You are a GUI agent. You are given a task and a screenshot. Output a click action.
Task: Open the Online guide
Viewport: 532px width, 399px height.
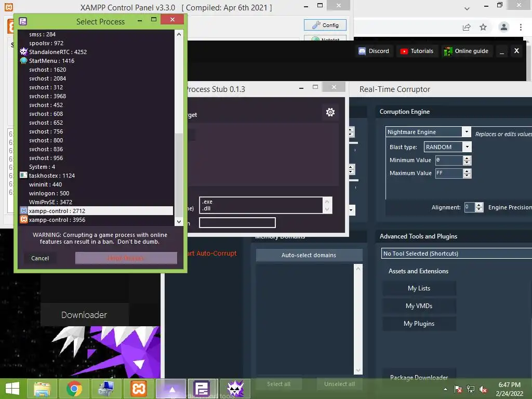(x=467, y=51)
